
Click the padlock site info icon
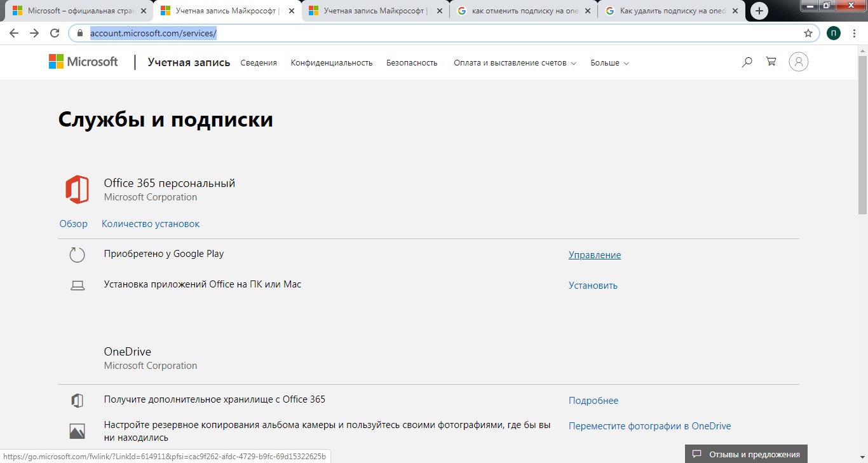[x=80, y=33]
